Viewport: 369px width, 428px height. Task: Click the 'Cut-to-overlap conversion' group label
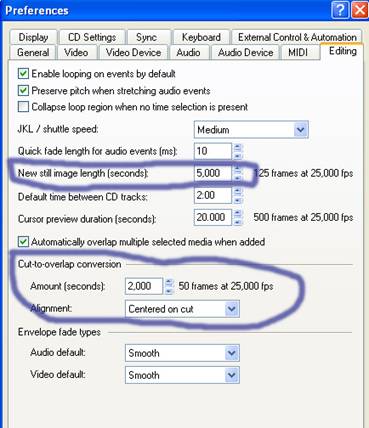coord(69,264)
